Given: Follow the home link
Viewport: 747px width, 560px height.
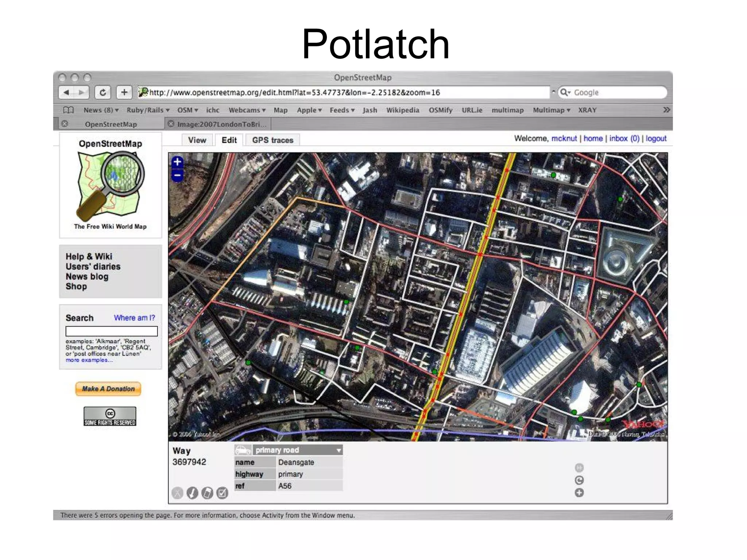Looking at the screenshot, I should 593,138.
